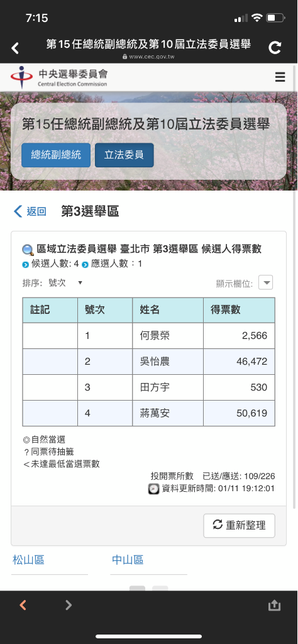This screenshot has width=298, height=644.
Task: Reload the page with the circular arrow icon
Action: tap(275, 48)
